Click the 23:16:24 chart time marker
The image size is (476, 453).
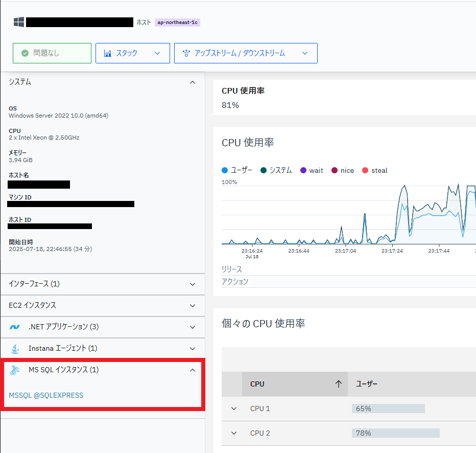coord(252,251)
